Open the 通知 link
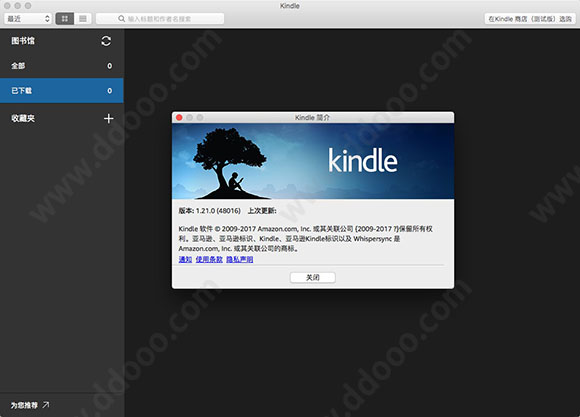Screen dimensions: 580x417 [x=185, y=259]
